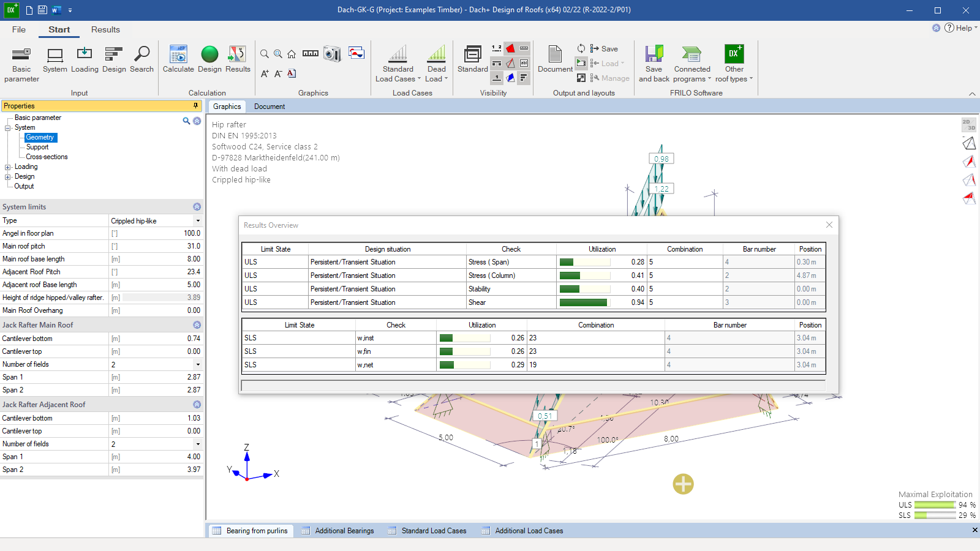Take a snapshot with the camera icon
This screenshot has width=980, height=551.
332,54
